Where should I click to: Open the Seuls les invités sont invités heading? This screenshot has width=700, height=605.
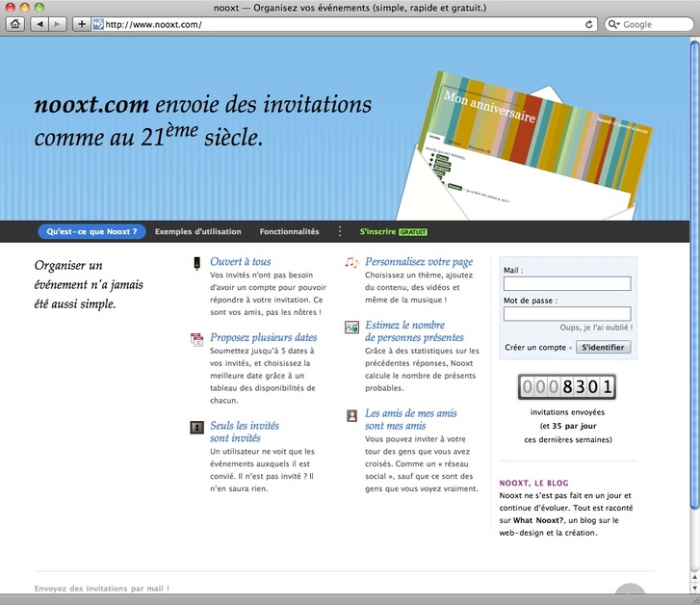[245, 432]
